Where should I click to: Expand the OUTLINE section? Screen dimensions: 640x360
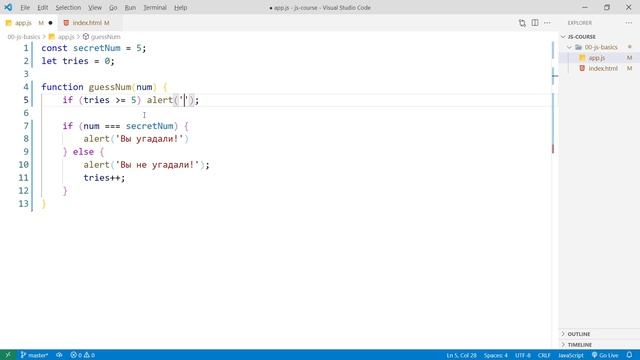578,334
